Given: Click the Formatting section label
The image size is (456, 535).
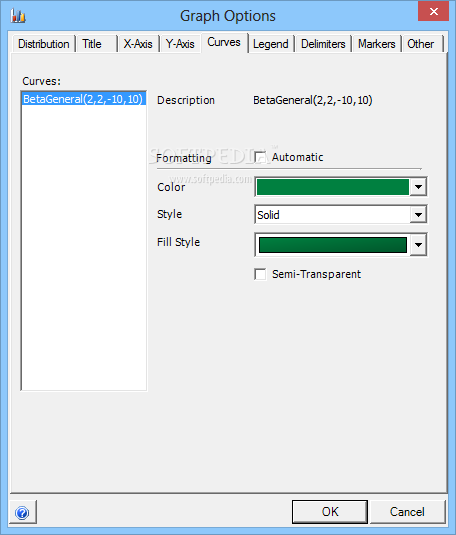Looking at the screenshot, I should [x=184, y=158].
